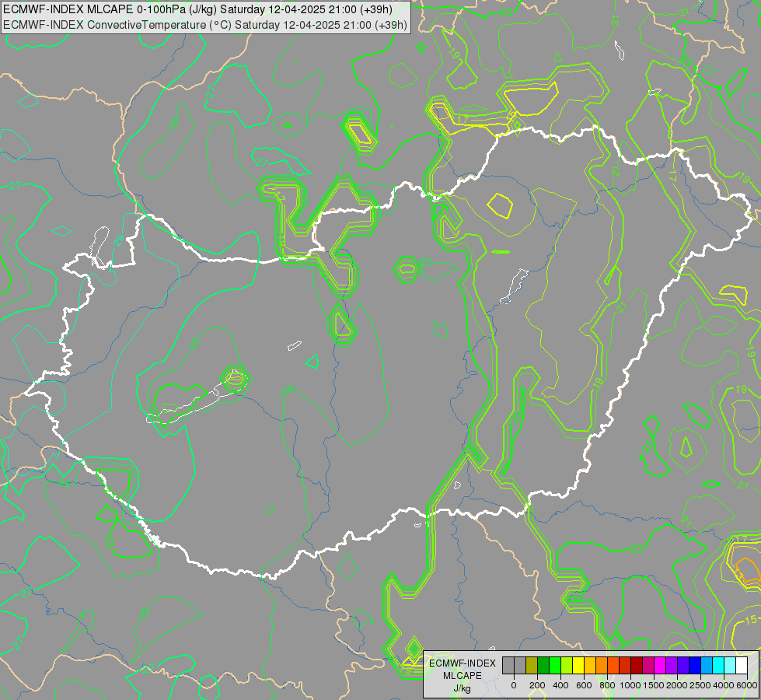The width and height of the screenshot is (761, 700).
Task: Click the 1000 value on legend scale
Action: click(630, 685)
